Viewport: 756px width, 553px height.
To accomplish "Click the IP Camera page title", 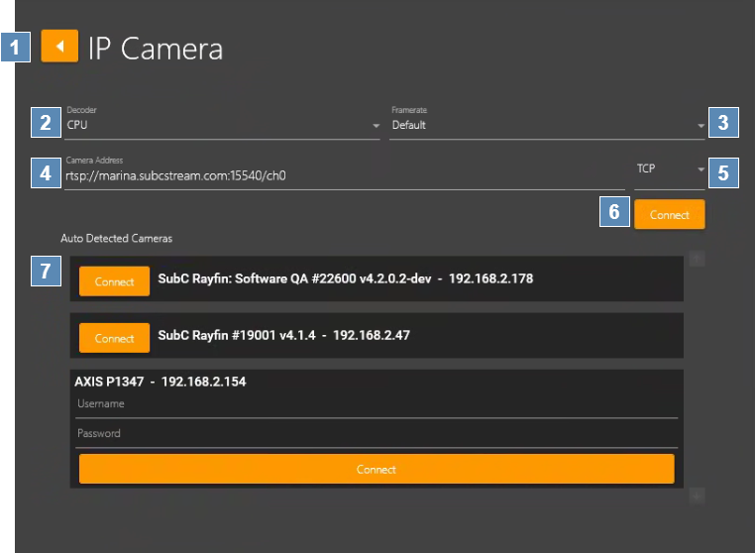I will (x=156, y=48).
